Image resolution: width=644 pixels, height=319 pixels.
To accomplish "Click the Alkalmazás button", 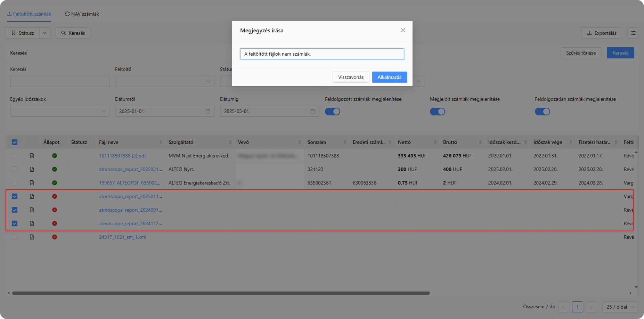I will coord(389,77).
